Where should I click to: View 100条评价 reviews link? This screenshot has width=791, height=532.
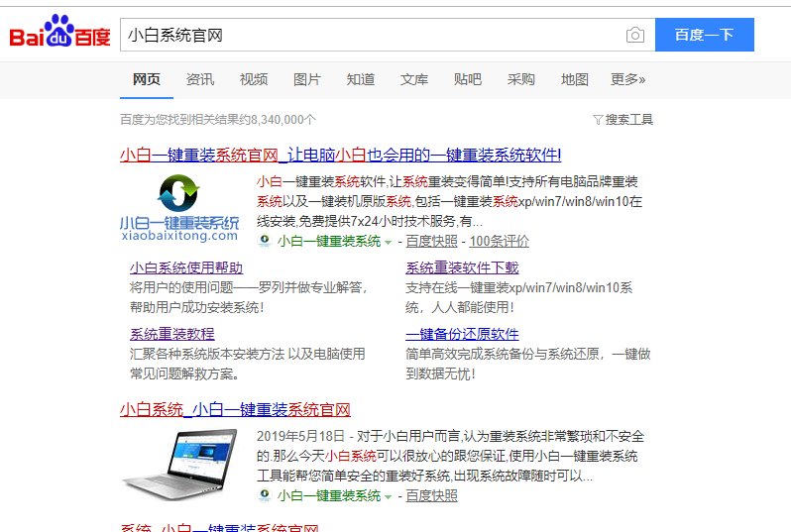pyautogui.click(x=499, y=241)
